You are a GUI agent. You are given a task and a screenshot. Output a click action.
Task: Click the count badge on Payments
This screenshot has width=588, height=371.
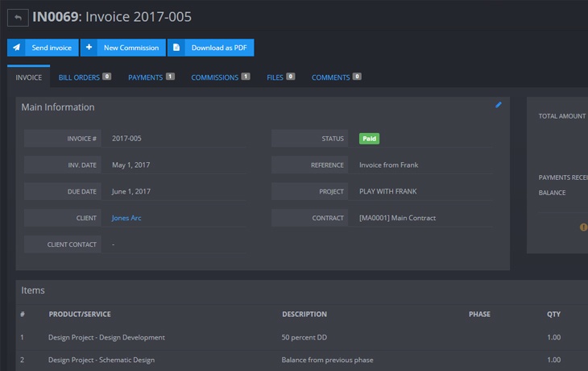point(170,77)
